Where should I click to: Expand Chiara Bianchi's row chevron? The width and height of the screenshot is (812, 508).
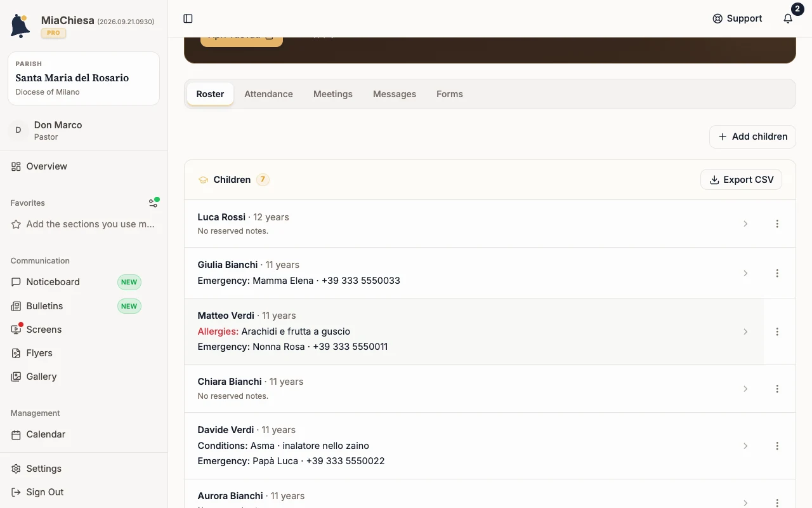[745, 389]
